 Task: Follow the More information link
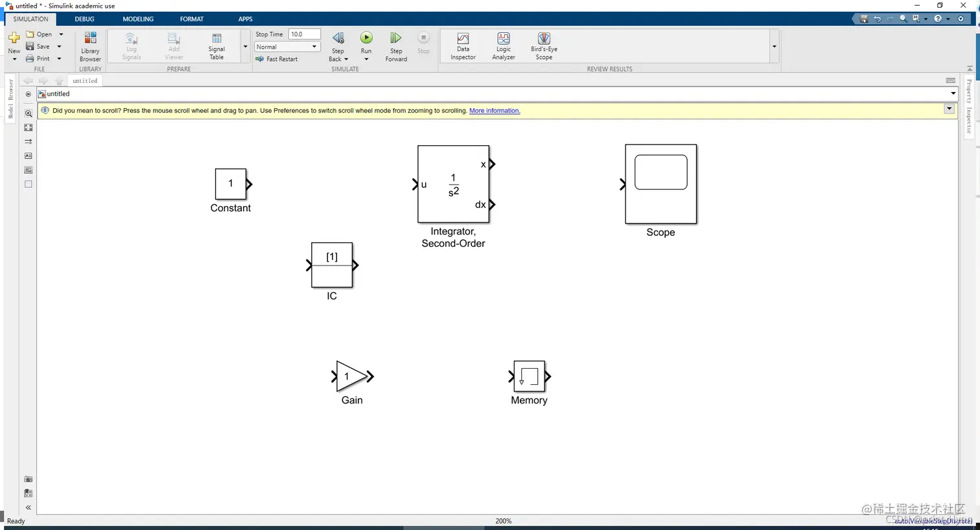495,111
